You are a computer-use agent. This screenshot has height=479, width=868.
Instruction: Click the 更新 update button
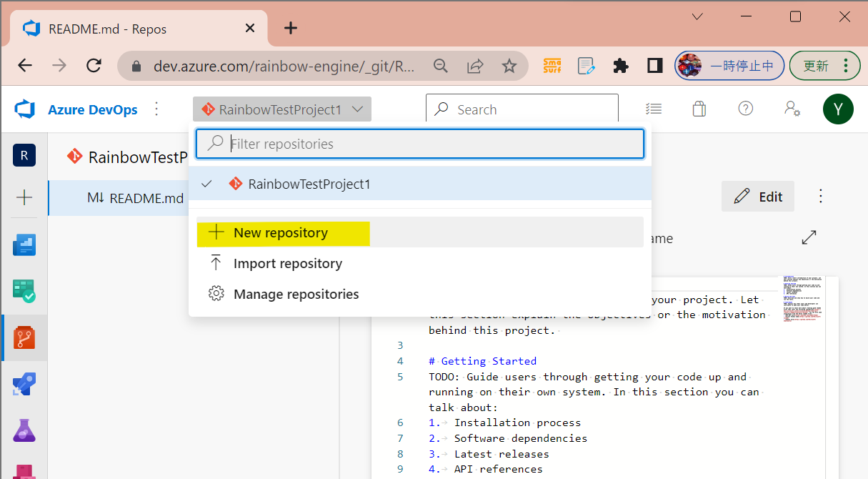coord(824,66)
